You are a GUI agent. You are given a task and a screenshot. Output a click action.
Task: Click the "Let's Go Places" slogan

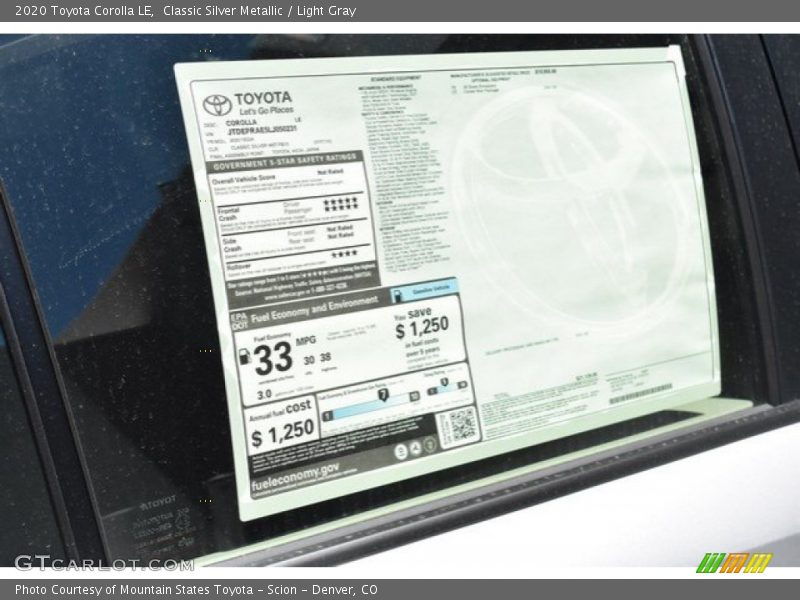click(x=266, y=110)
